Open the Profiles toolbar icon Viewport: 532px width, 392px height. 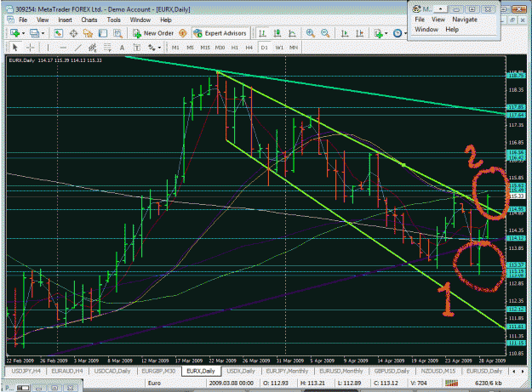34,33
